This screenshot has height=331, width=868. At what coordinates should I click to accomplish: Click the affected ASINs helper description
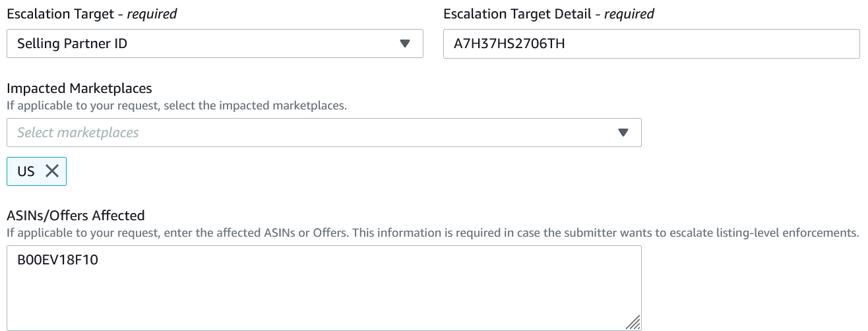pos(432,232)
